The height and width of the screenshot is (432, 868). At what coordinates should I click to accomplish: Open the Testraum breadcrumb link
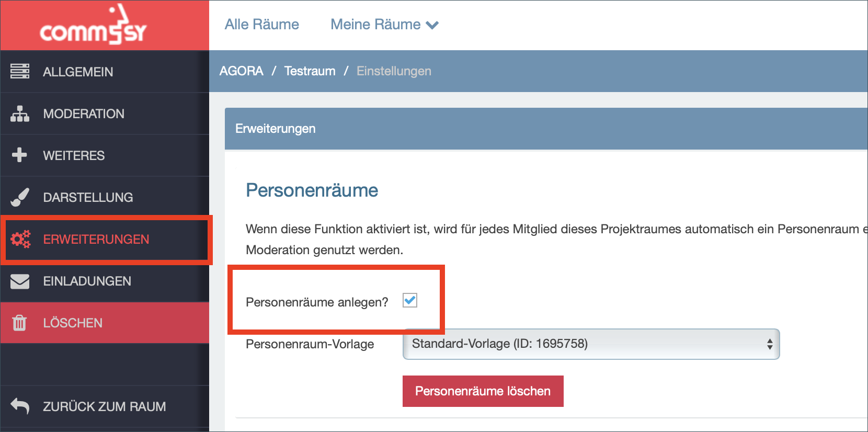coord(310,71)
